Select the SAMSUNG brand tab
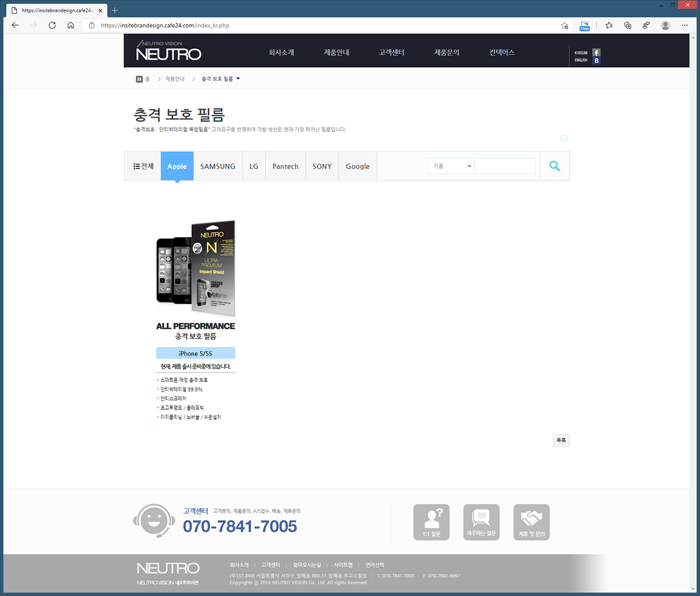 point(218,166)
